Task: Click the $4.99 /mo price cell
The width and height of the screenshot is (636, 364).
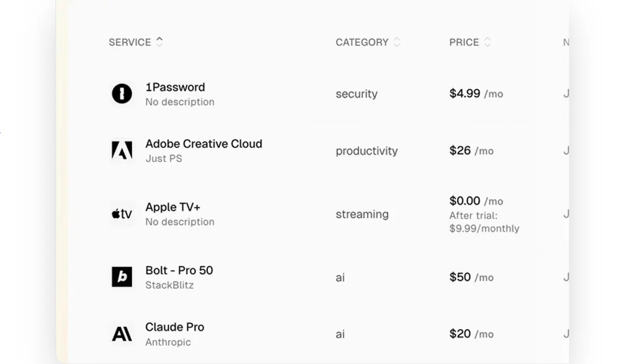Action: pyautogui.click(x=476, y=93)
